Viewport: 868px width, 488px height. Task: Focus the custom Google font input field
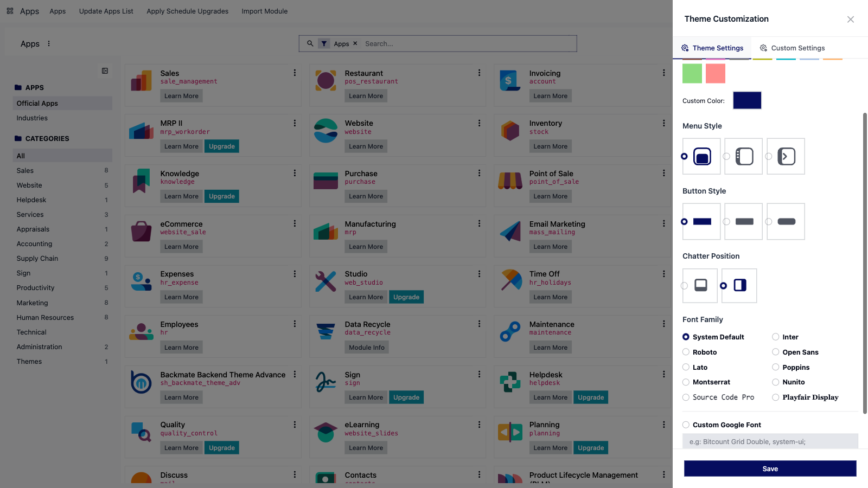770,441
